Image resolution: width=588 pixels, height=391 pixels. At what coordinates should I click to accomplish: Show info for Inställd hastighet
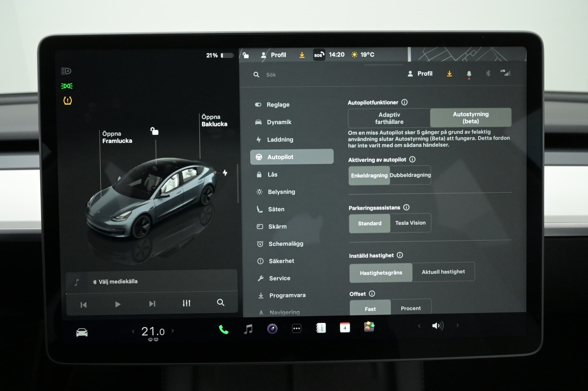point(400,255)
